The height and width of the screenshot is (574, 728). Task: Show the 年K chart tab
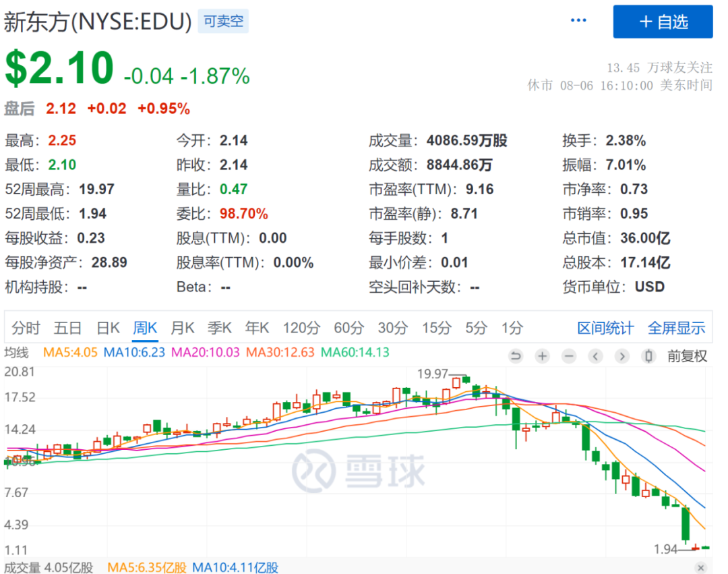click(x=257, y=328)
